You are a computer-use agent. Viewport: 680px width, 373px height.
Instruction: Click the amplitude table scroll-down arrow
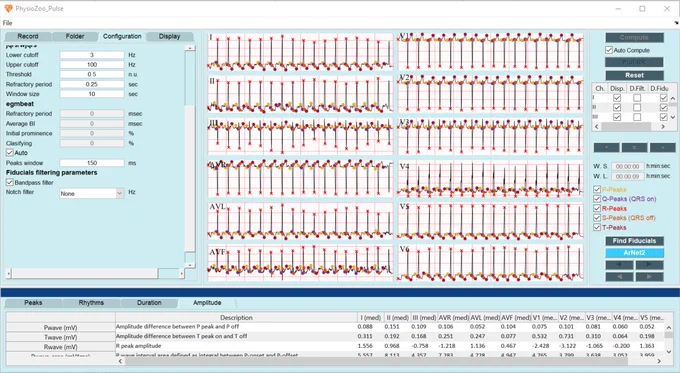(x=668, y=351)
